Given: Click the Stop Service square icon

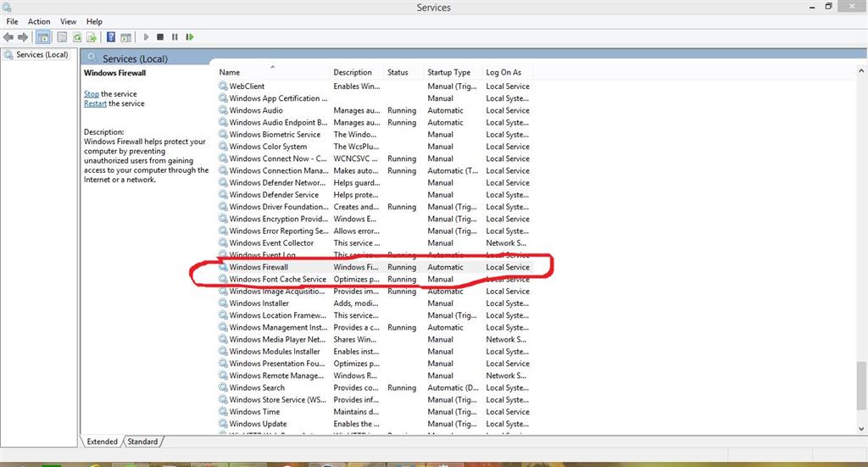Looking at the screenshot, I should tap(160, 37).
